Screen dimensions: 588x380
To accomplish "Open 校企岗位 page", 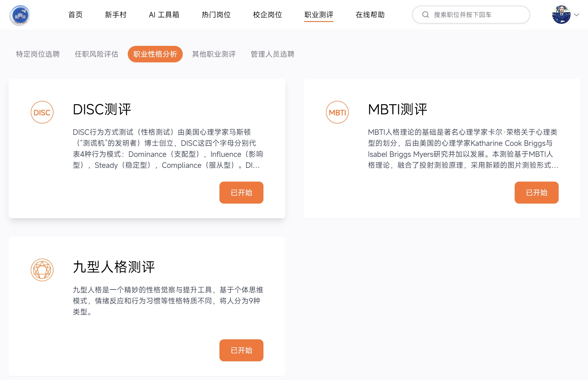I will point(267,15).
